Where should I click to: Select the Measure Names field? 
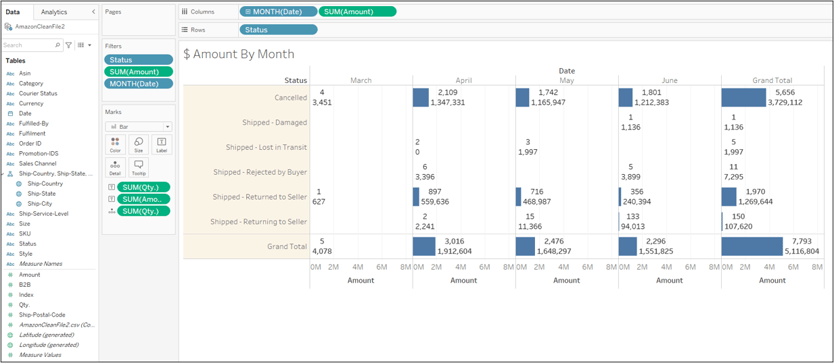pos(40,264)
